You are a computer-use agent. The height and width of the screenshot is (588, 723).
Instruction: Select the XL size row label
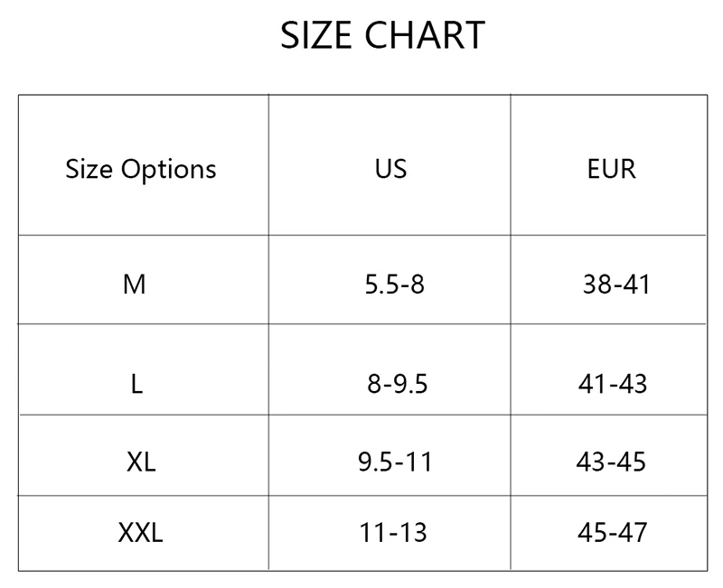144,456
